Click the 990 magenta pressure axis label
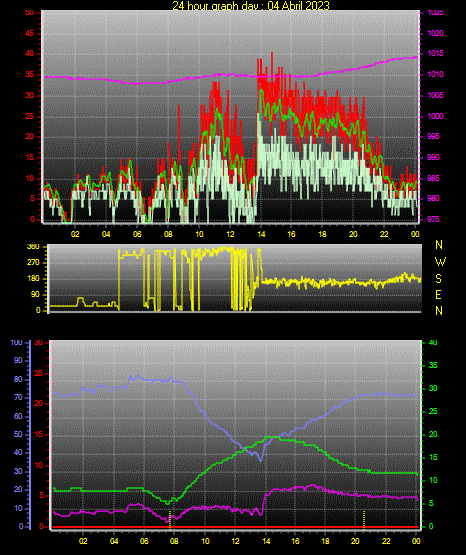Viewport: 466px width, 555px height. point(433,157)
